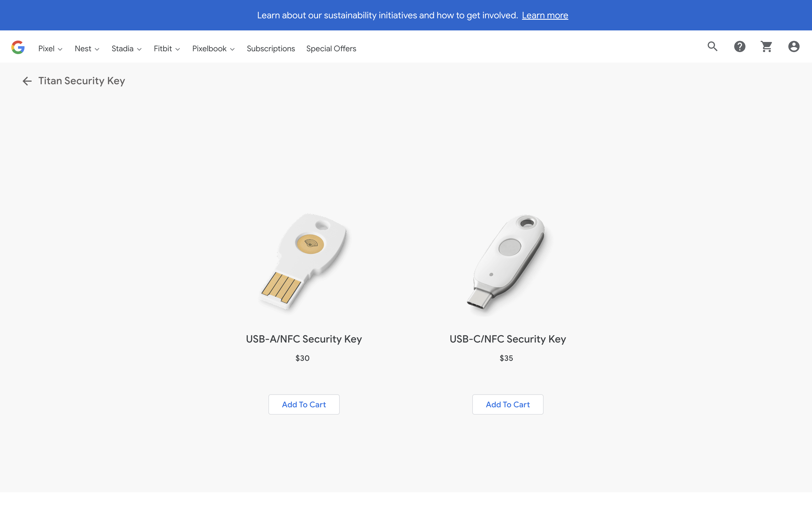This screenshot has width=812, height=507.
Task: Expand the Nest dropdown menu
Action: point(87,49)
